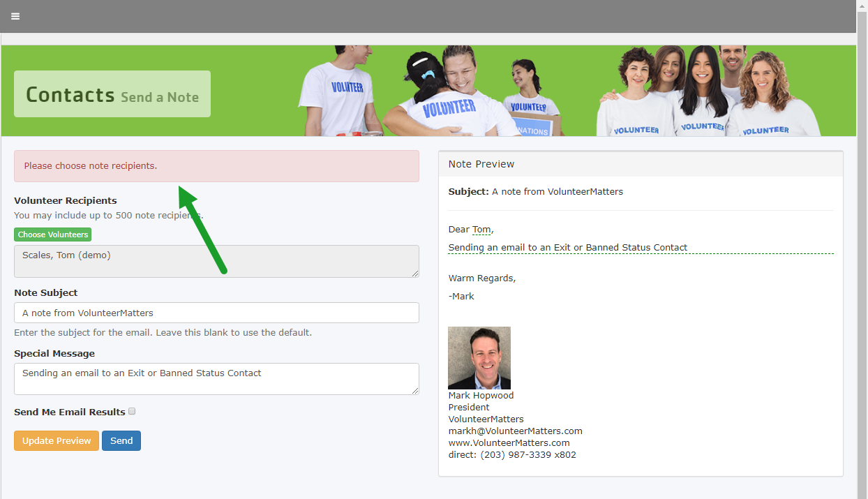Image resolution: width=868 pixels, height=499 pixels.
Task: Click the 'Dear Tom,' greeting text
Action: pyautogui.click(x=471, y=229)
